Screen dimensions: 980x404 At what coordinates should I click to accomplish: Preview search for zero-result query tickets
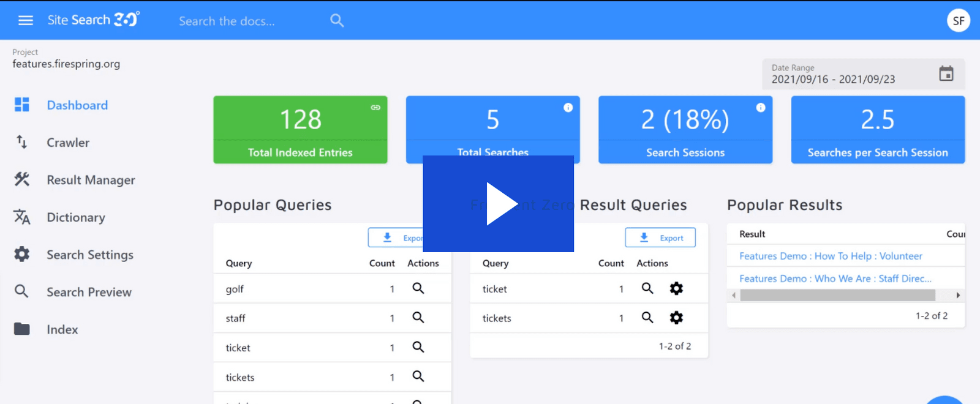coord(647,318)
